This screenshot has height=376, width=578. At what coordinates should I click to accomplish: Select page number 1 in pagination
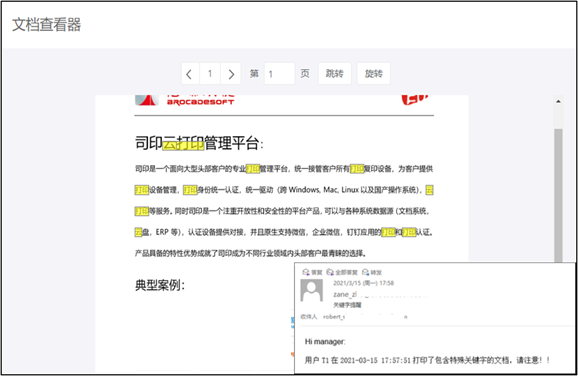tap(210, 74)
